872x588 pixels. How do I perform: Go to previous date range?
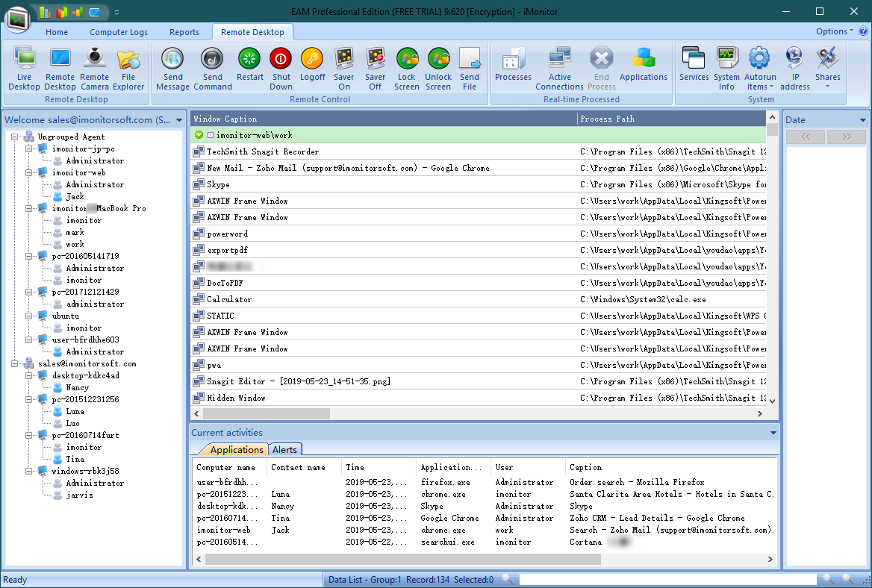click(805, 136)
